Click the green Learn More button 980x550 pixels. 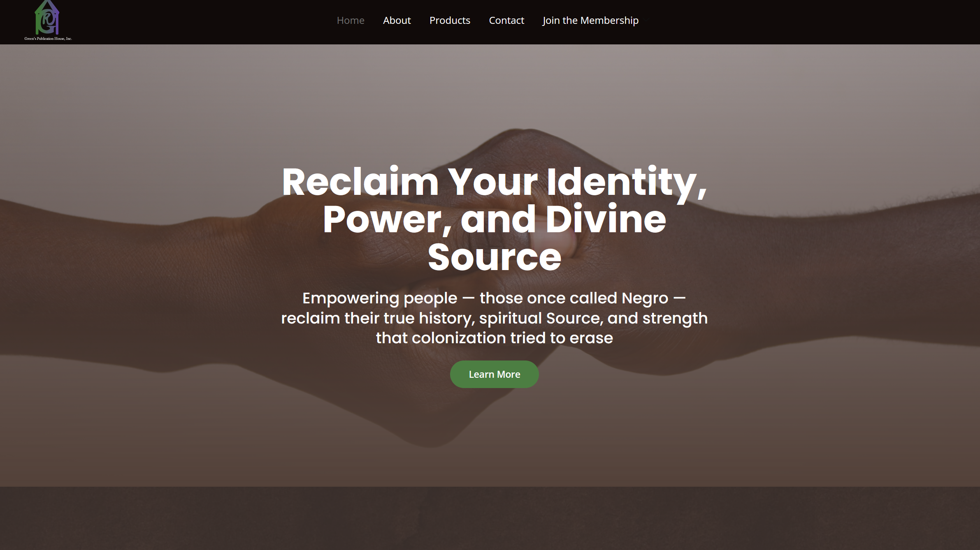point(494,374)
